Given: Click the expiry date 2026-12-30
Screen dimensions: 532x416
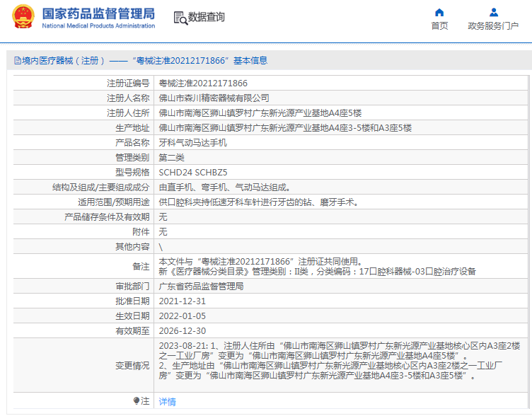Looking at the screenshot, I should pos(182,330).
